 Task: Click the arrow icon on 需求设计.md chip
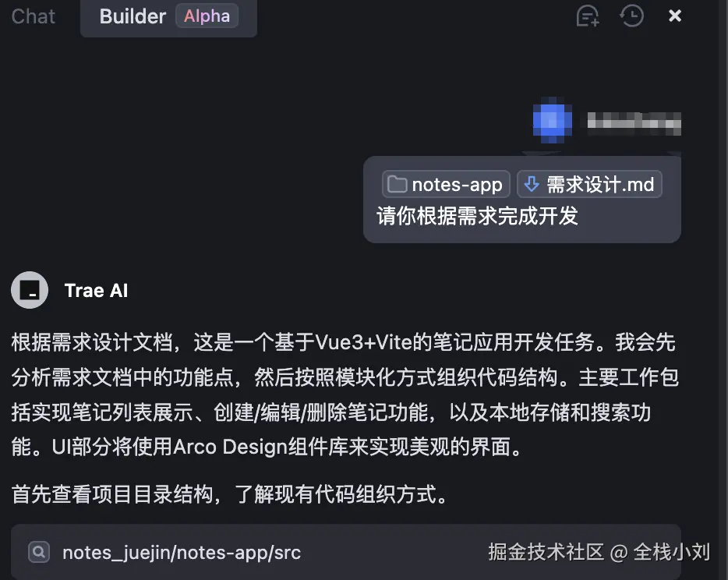point(532,184)
